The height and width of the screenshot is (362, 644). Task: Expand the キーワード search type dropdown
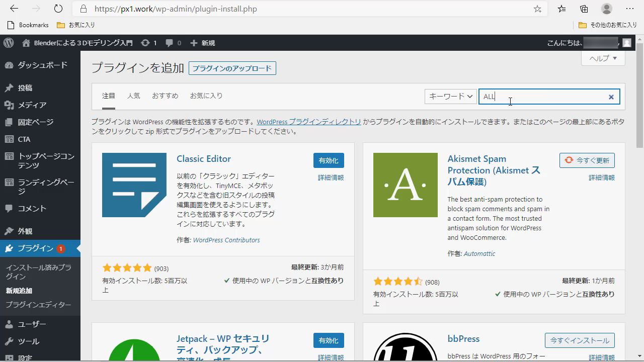coord(450,96)
